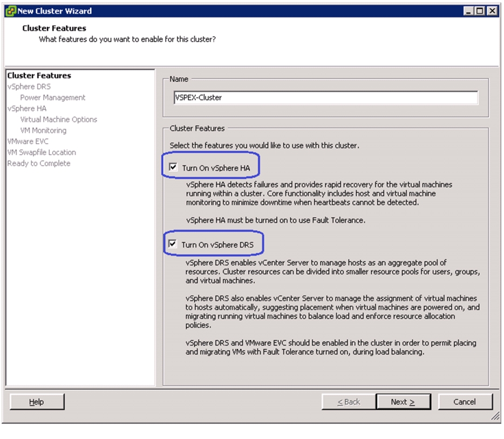Open Help for the wizard
Screen dimensions: 504x439
(x=37, y=402)
